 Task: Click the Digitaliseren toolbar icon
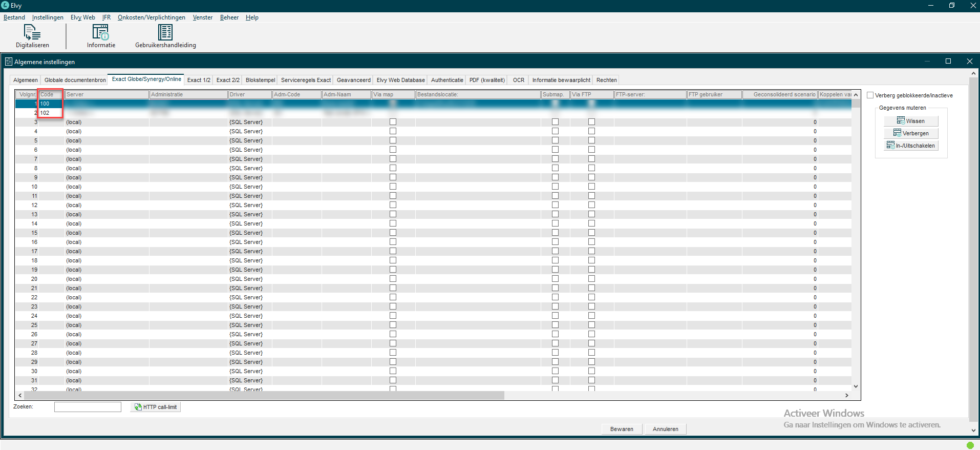pos(32,33)
